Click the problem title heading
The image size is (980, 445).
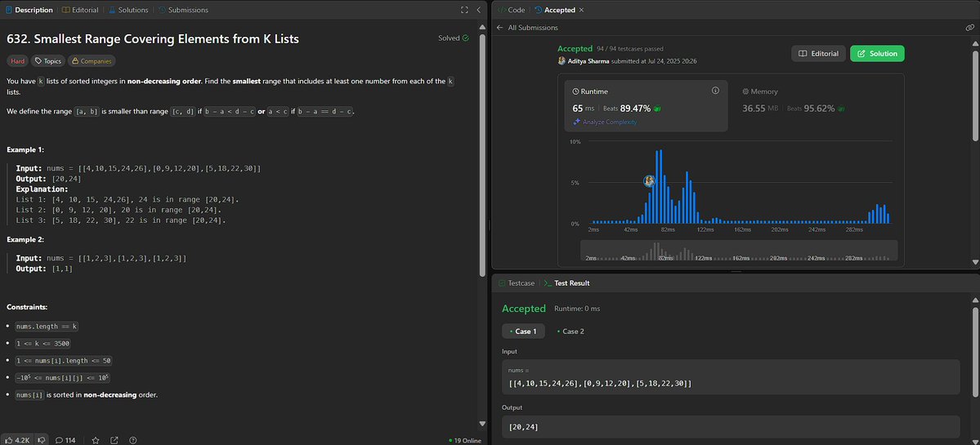pos(153,38)
